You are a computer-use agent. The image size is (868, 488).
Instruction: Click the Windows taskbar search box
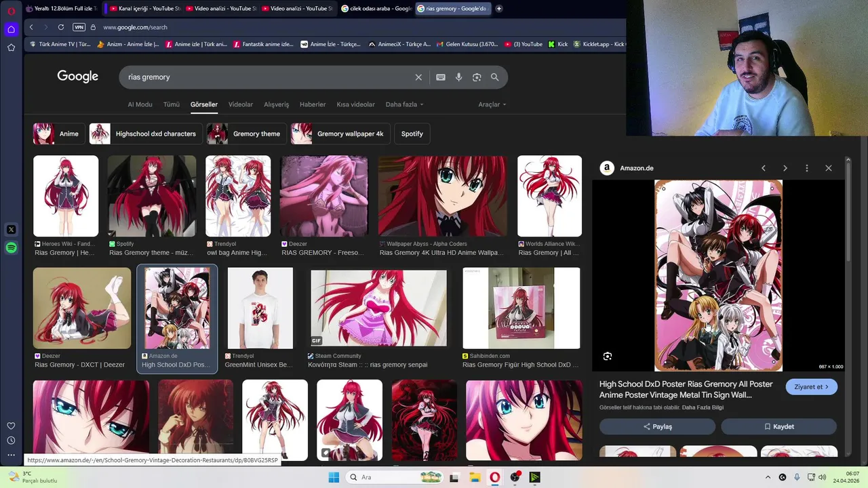coord(395,477)
